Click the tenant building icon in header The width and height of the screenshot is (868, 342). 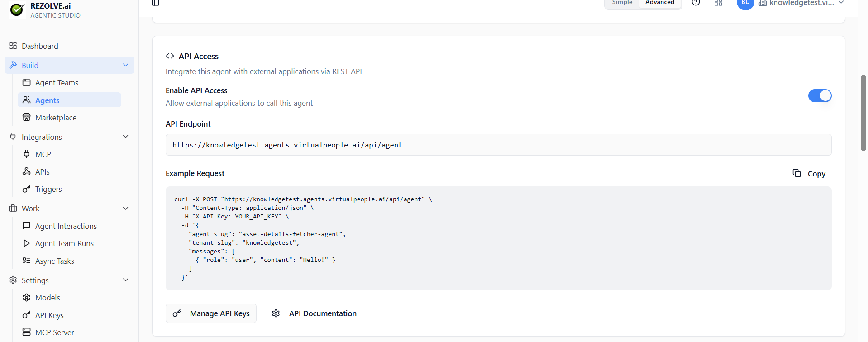763,3
